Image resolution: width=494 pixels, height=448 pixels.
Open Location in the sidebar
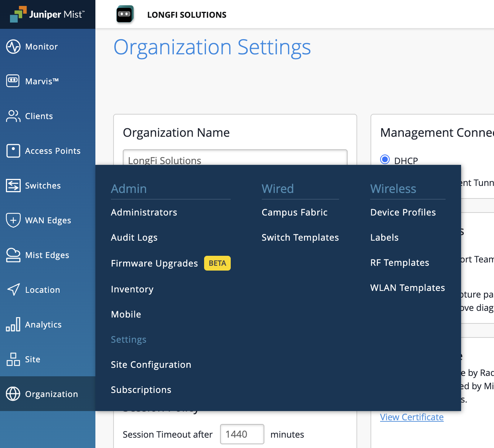43,290
